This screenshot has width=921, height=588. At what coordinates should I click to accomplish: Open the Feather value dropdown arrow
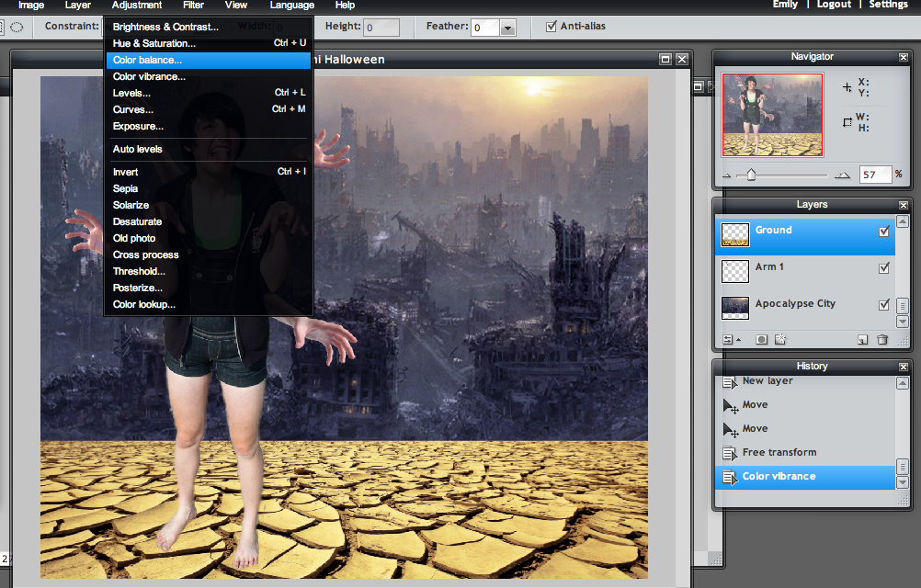pyautogui.click(x=507, y=28)
